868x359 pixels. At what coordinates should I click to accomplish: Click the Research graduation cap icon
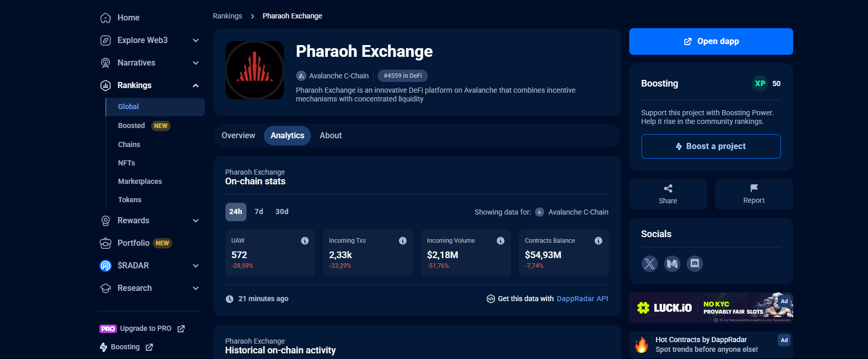click(x=106, y=288)
